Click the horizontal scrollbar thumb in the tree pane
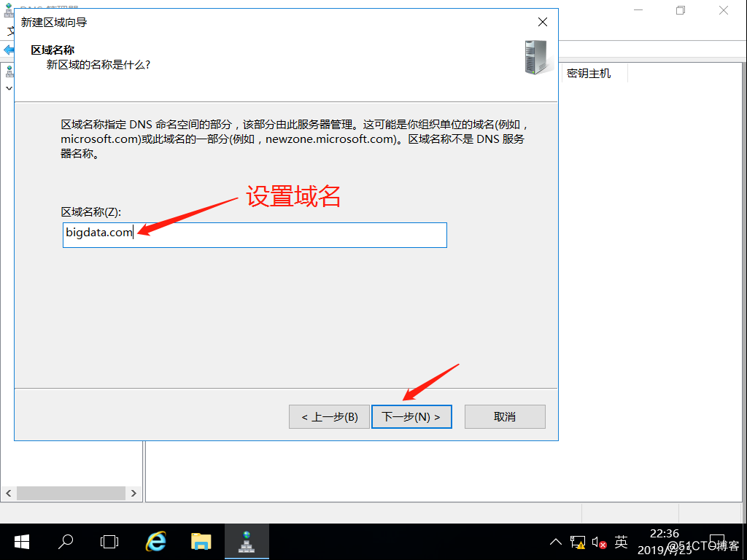747x560 pixels. point(71,494)
